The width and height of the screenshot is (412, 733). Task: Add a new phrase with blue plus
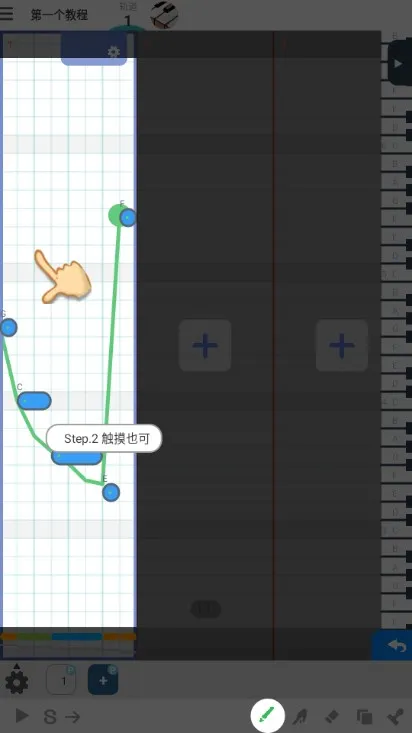tap(103, 680)
